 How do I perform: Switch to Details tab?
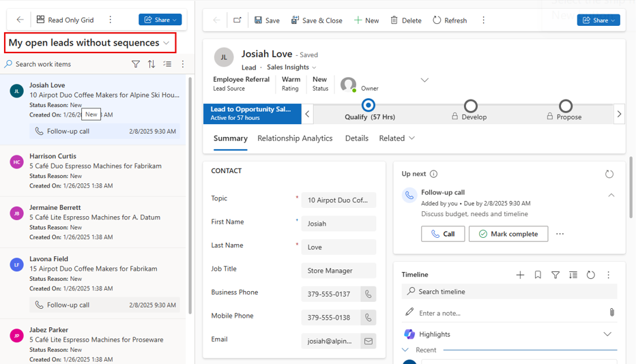coord(357,138)
